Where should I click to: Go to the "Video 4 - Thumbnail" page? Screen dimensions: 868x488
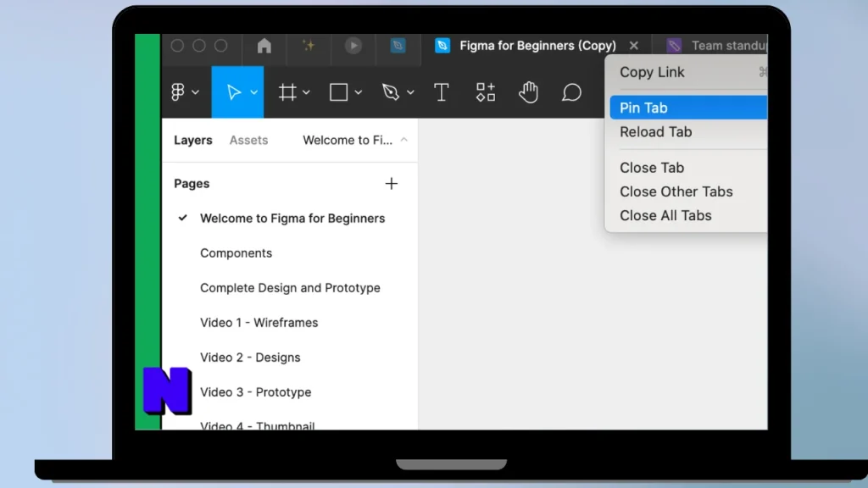[x=258, y=425]
